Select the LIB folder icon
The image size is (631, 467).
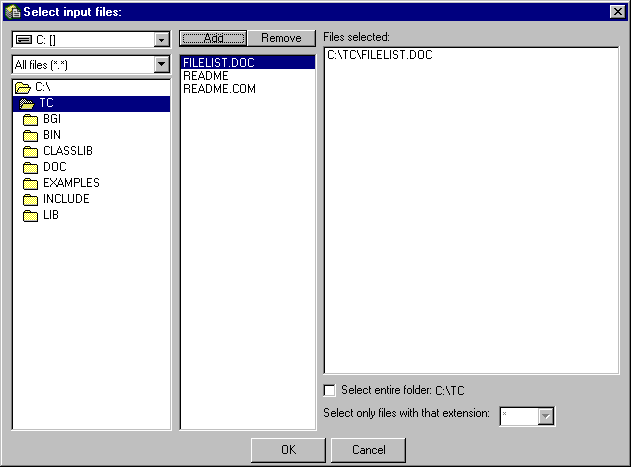(x=31, y=215)
